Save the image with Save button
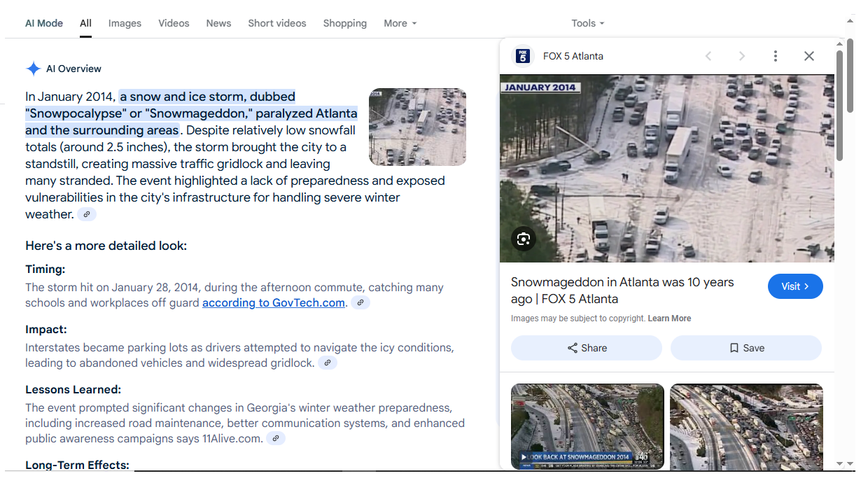The image size is (868, 490). coord(746,348)
